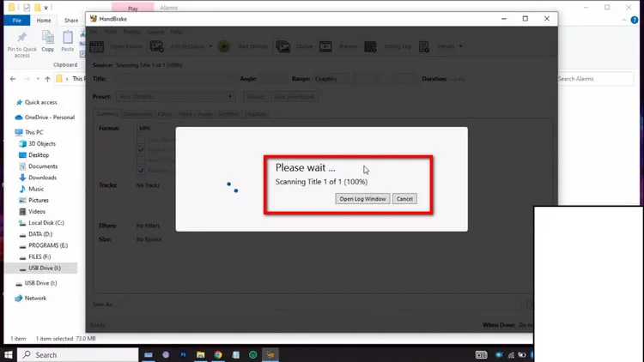The width and height of the screenshot is (644, 362).
Task: Select PROGRAMS (E:) drive in sidebar
Action: pyautogui.click(x=48, y=245)
